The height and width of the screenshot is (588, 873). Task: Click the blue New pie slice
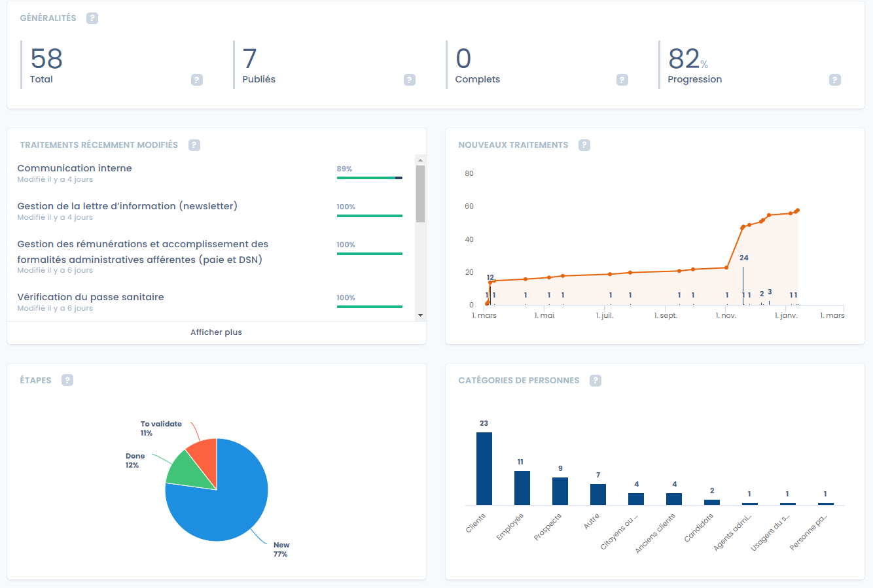pyautogui.click(x=223, y=510)
